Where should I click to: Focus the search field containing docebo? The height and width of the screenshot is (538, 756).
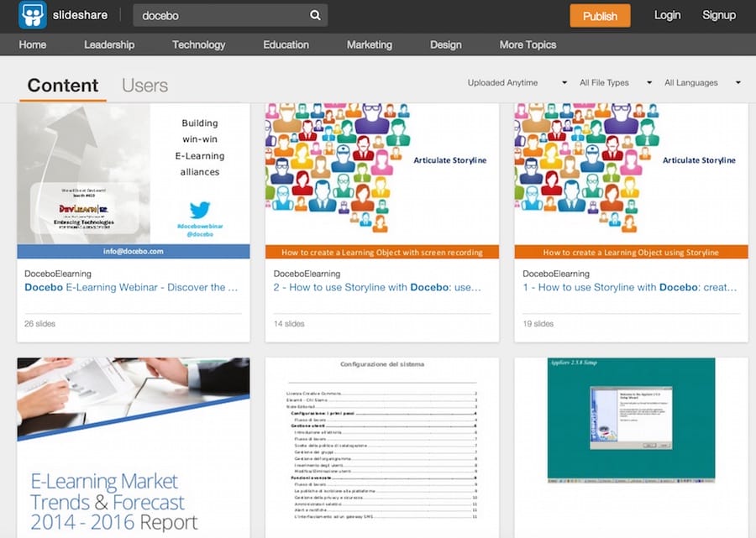coord(230,15)
